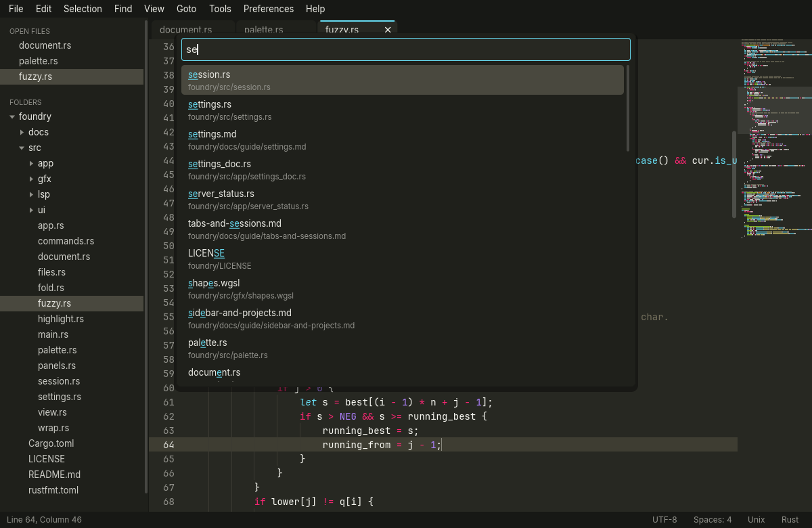Open session.rs in the folder tree
The width and height of the screenshot is (812, 528).
pos(72,381)
